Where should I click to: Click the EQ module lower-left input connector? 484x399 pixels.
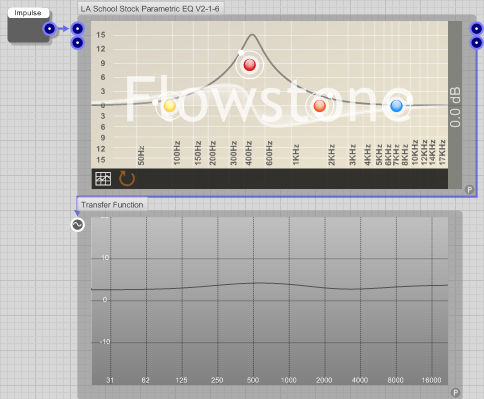[x=77, y=43]
